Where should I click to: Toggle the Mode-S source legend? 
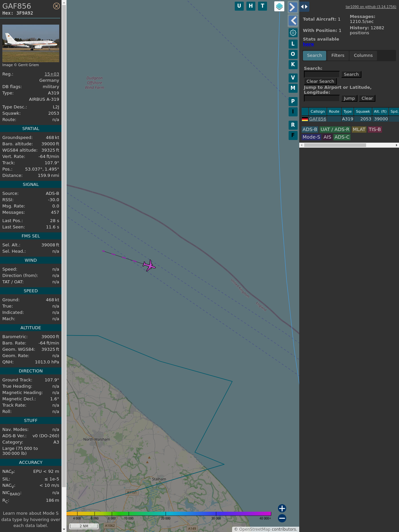[x=311, y=137]
